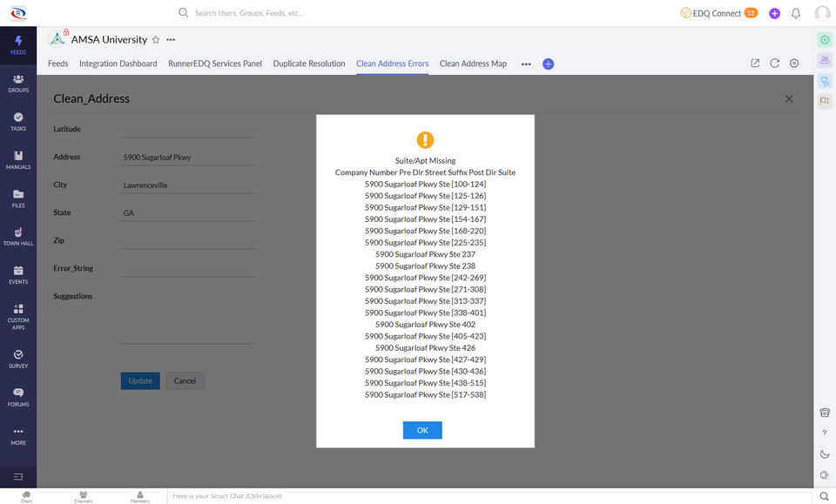Viewport: 836px width, 504px height.
Task: Switch to RunnerEDQ Services Panel tab
Action: [215, 64]
